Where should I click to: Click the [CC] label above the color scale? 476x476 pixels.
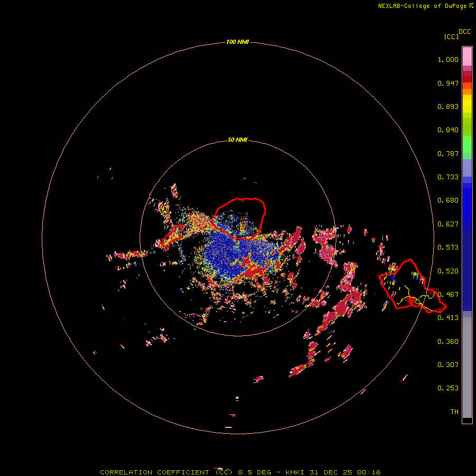451,36
